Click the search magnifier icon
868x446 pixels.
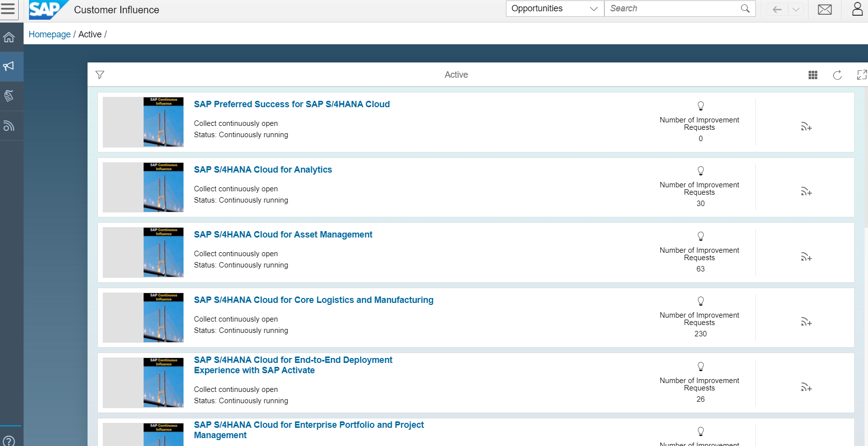[745, 8]
